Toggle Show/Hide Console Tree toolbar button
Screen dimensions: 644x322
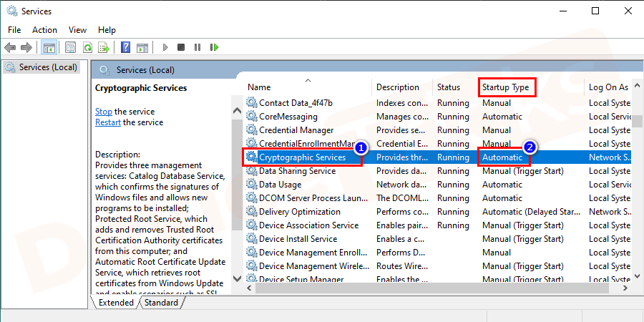click(x=49, y=47)
